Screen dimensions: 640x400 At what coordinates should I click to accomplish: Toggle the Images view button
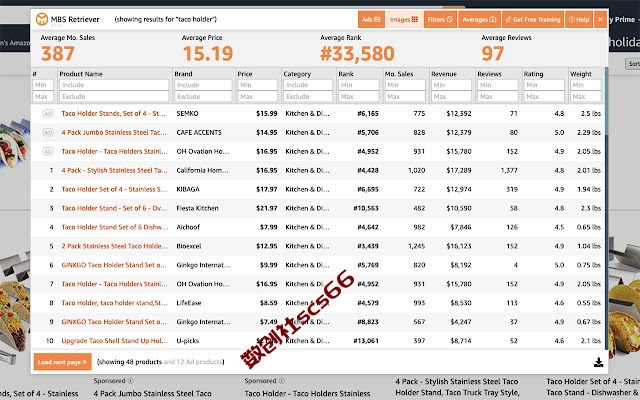coord(404,19)
